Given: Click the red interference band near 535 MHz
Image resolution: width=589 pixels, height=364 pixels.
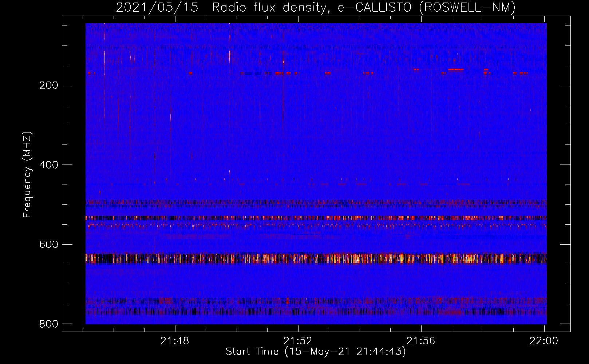Looking at the screenshot, I should pyautogui.click(x=316, y=218).
